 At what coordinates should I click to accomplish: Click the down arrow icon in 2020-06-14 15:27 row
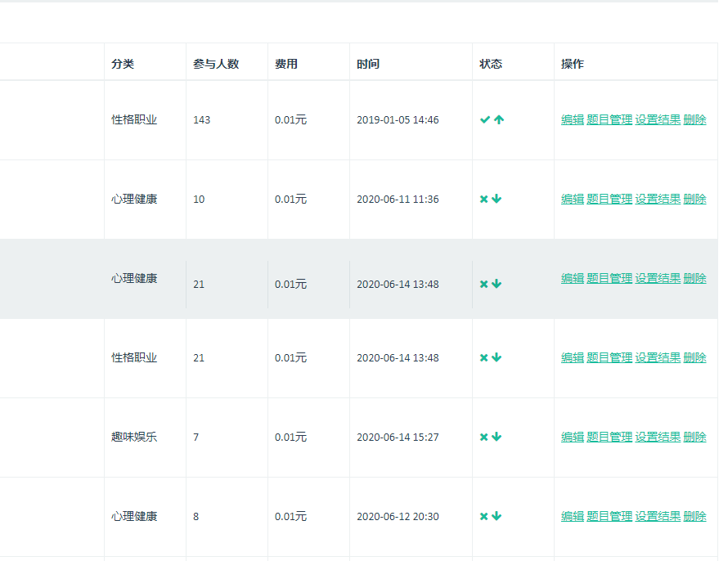click(x=497, y=437)
